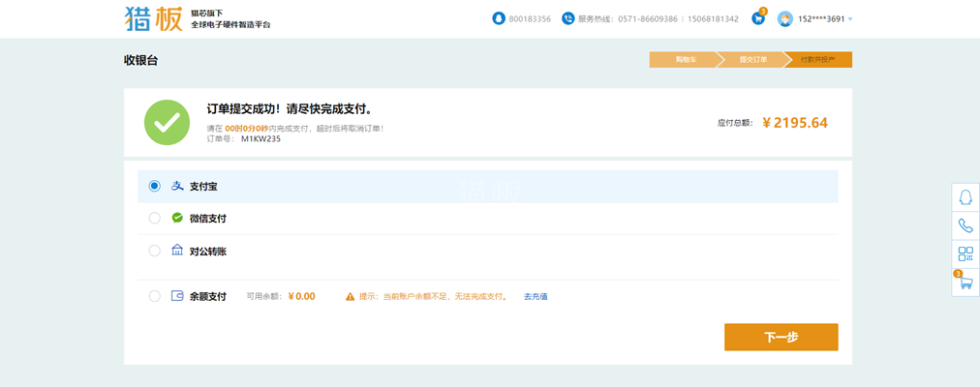Click the 提交订单 step in progress bar
This screenshot has height=387, width=980.
[752, 60]
